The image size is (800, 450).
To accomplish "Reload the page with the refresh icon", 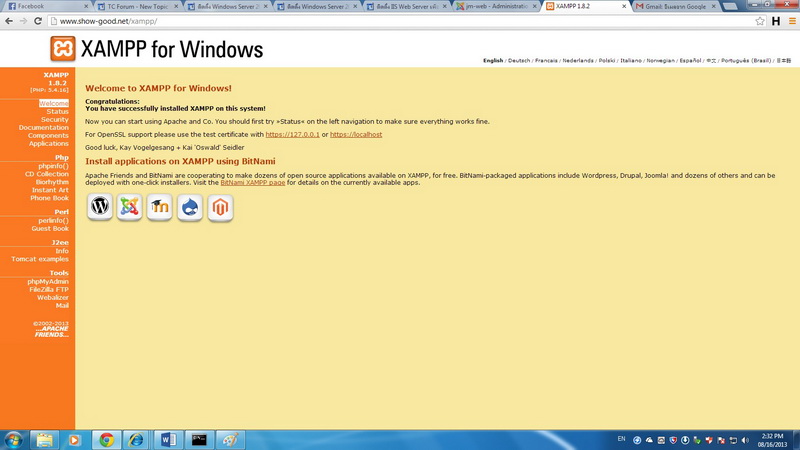I will [x=38, y=21].
